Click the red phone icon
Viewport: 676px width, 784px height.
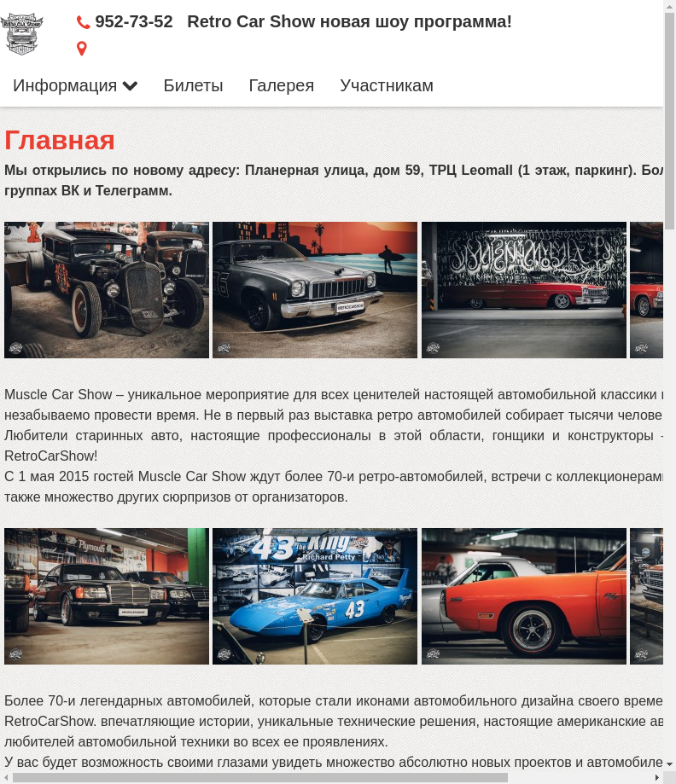tap(83, 22)
